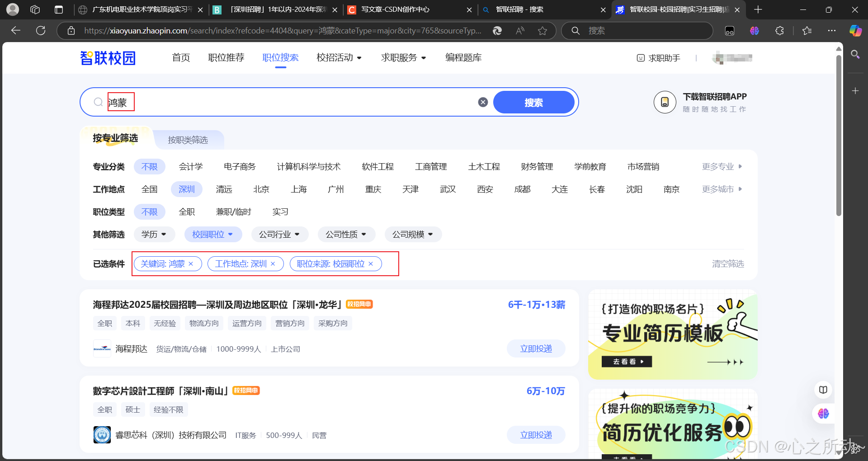Select 全职 job type
Viewport: 868px width, 461px height.
[187, 212]
